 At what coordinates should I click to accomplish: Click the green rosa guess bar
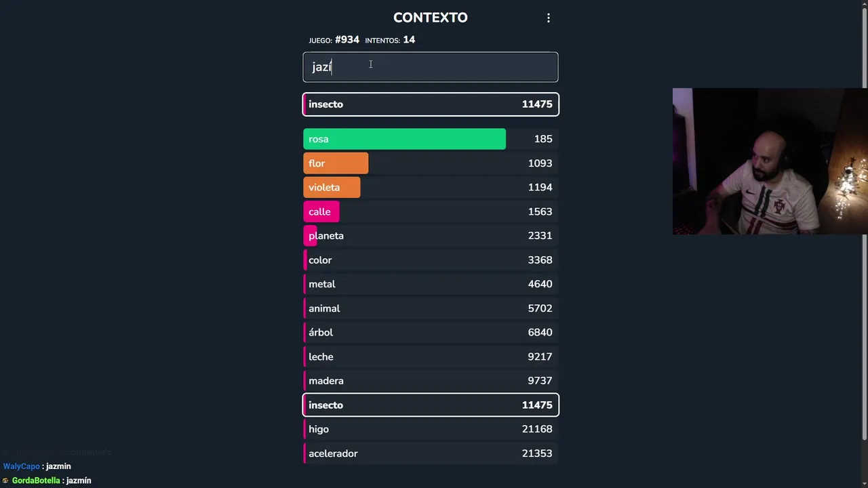pos(404,139)
